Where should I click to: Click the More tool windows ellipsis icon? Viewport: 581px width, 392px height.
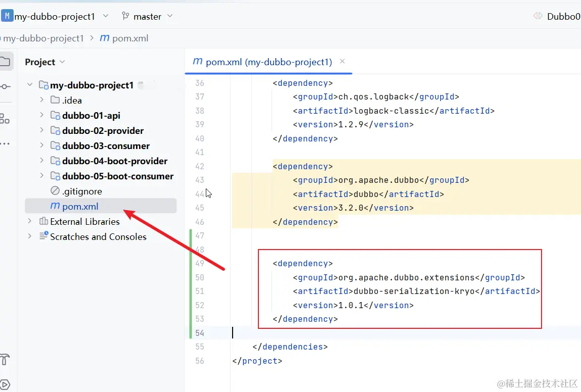(x=5, y=144)
